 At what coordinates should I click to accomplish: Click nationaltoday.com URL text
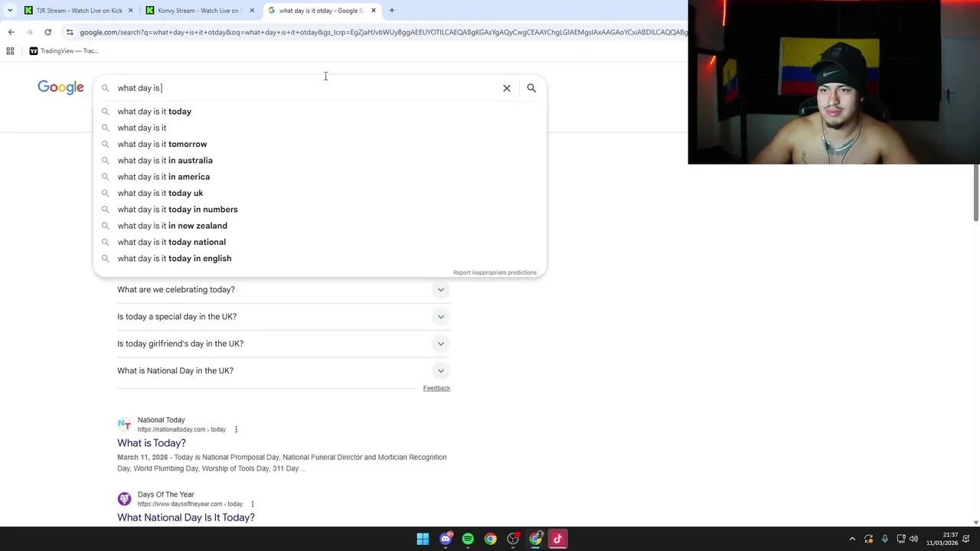(x=181, y=430)
